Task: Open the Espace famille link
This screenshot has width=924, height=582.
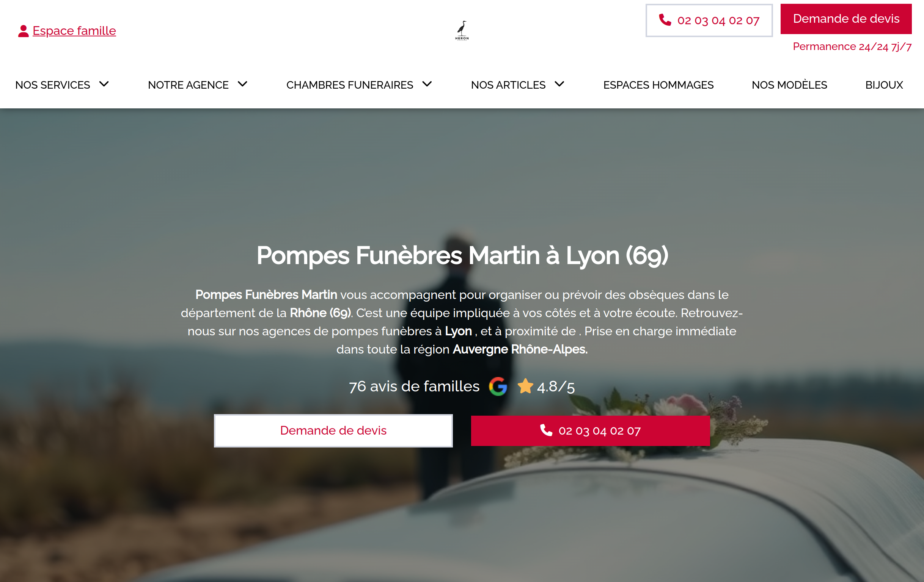Action: tap(74, 31)
